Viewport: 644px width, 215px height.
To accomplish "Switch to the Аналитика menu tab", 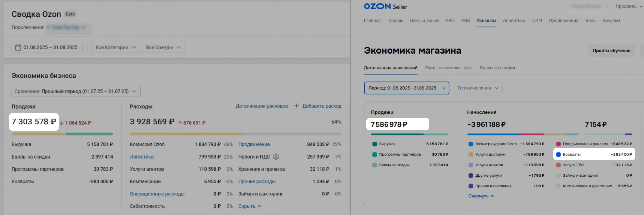I will coord(514,21).
